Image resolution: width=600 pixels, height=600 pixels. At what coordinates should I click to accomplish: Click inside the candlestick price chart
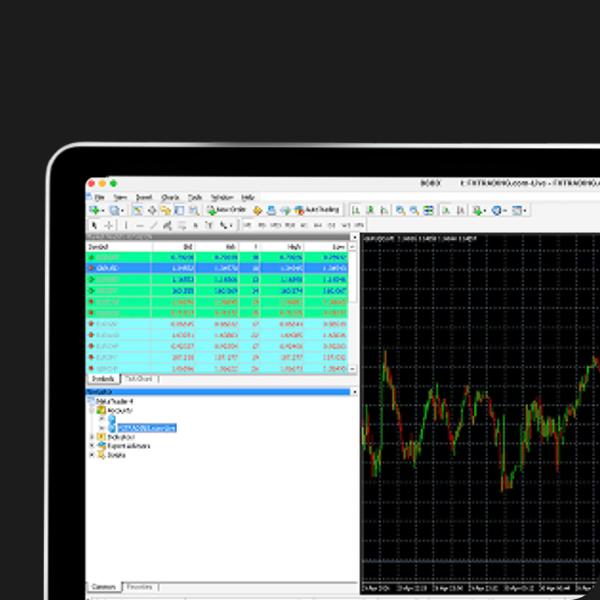coord(480,413)
